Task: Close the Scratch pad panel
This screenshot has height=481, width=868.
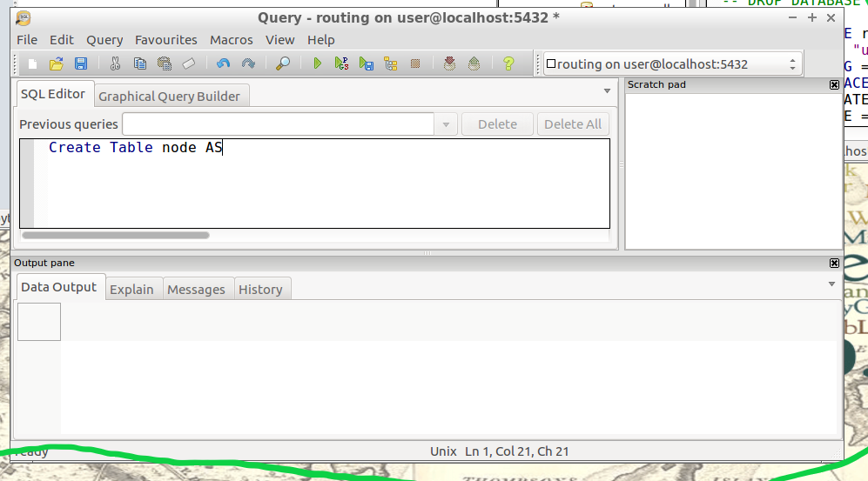Action: (834, 84)
